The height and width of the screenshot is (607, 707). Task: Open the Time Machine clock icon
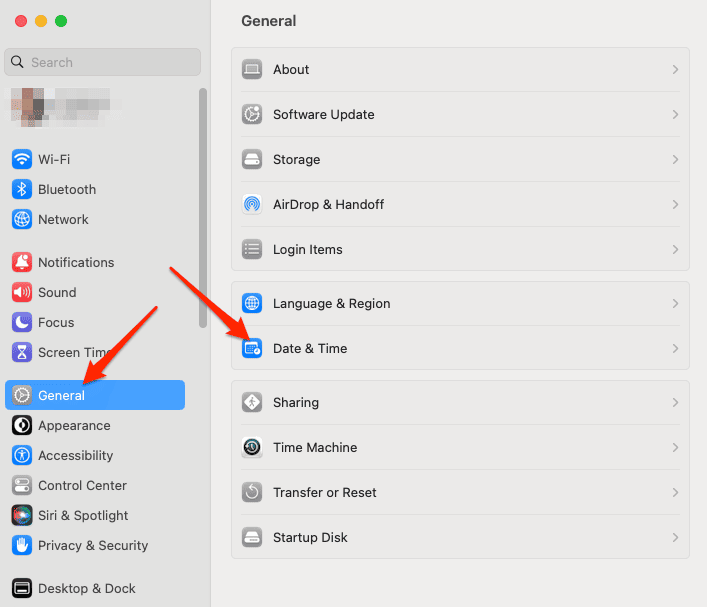coord(252,447)
